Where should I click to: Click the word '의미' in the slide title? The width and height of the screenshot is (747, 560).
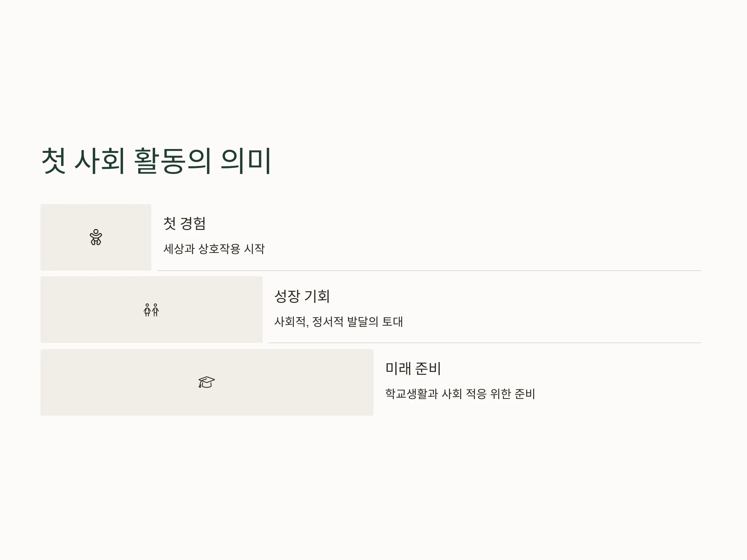246,161
